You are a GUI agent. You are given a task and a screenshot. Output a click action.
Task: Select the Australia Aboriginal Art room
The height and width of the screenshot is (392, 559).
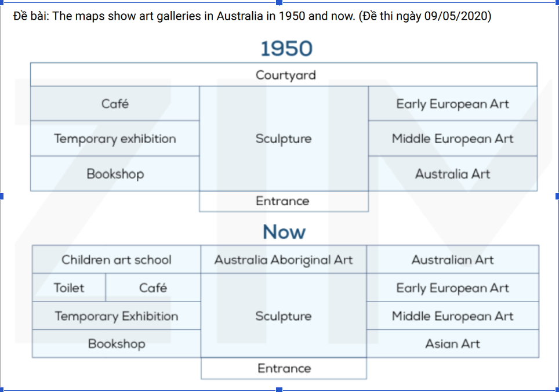(284, 259)
